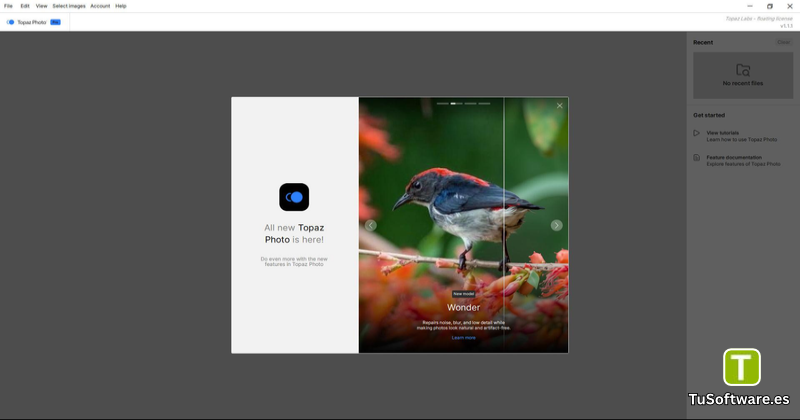Click the play icon beside View tutorials
800x420 pixels.
pyautogui.click(x=696, y=133)
